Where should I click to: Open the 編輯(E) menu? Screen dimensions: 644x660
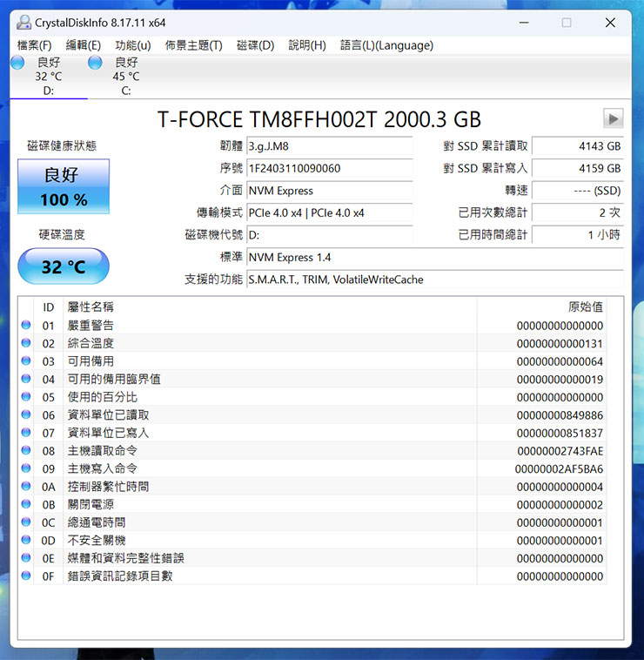pyautogui.click(x=84, y=45)
